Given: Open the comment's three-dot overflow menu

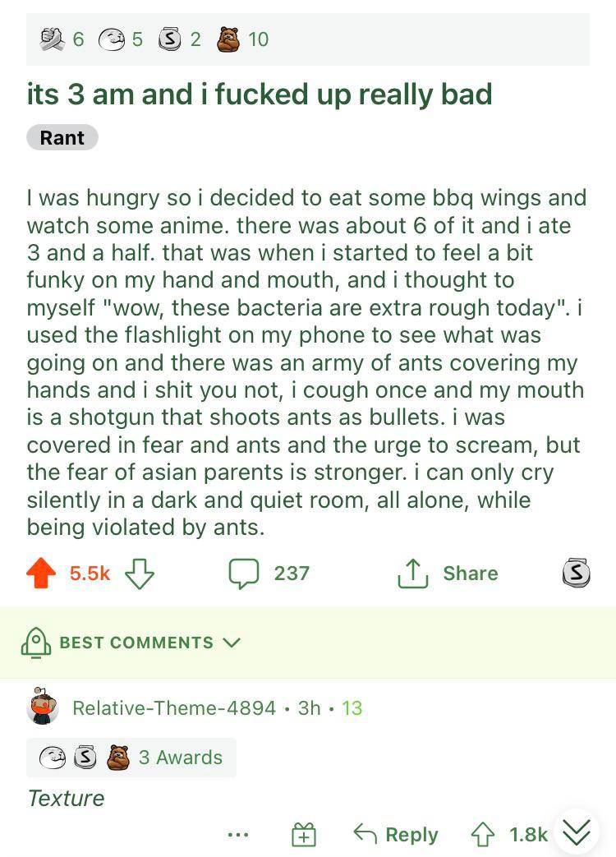Looking at the screenshot, I should (238, 835).
